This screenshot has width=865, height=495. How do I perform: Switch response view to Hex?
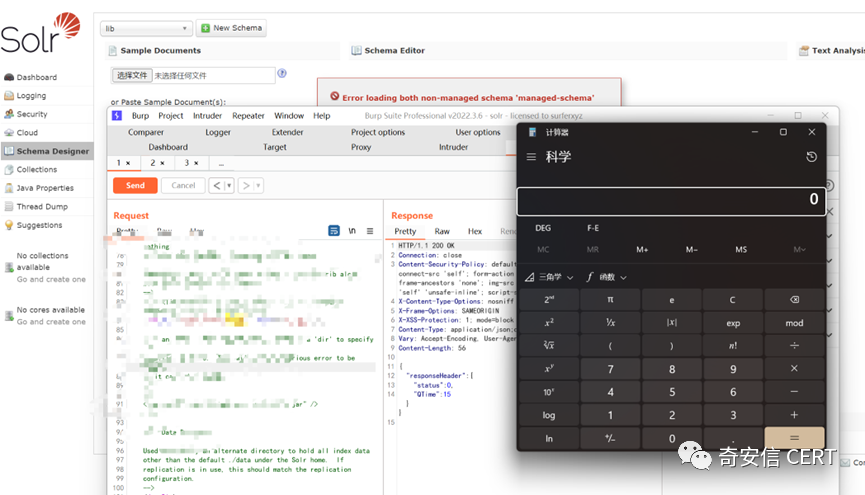coord(475,231)
